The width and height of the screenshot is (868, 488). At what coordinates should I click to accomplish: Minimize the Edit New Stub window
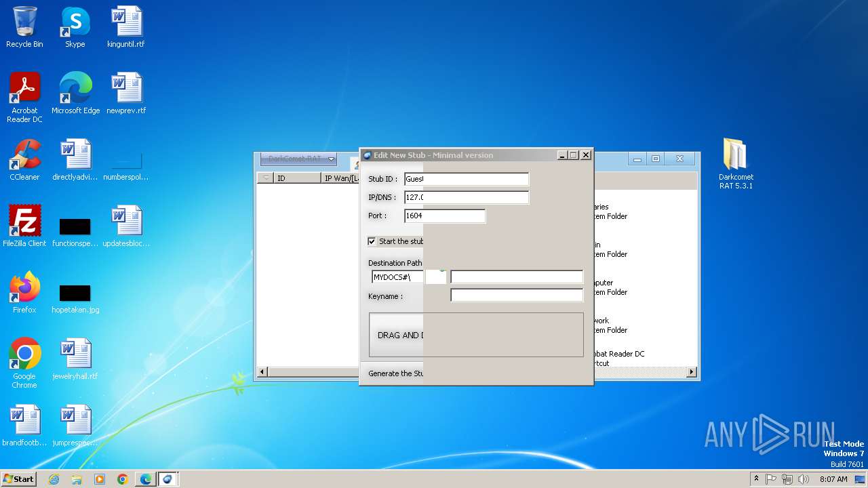tap(562, 155)
